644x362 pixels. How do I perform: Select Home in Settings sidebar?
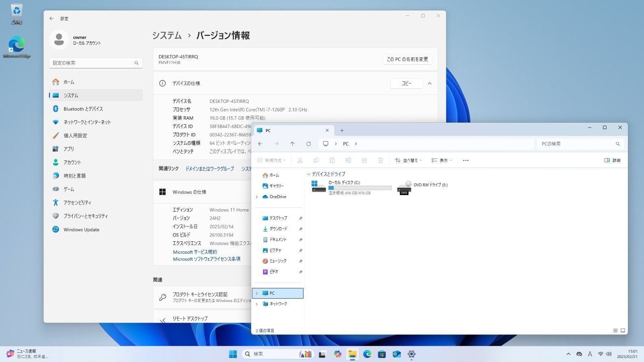pos(96,82)
